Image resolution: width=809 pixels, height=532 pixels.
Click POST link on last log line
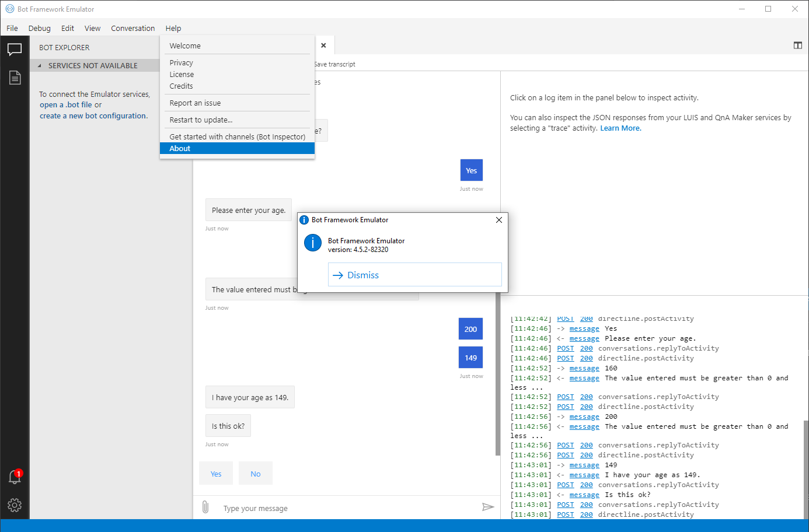[566, 514]
